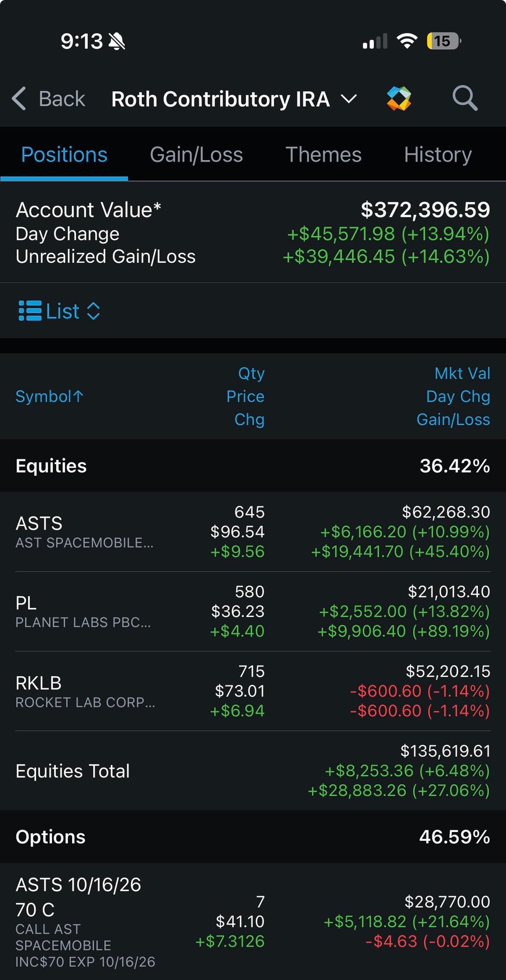Expand the Roth Contributory IRA account dropdown
This screenshot has height=980, width=506.
pos(349,99)
